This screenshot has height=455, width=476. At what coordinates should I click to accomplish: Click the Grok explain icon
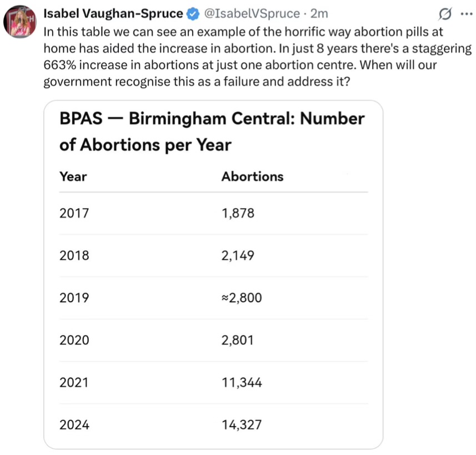point(444,13)
